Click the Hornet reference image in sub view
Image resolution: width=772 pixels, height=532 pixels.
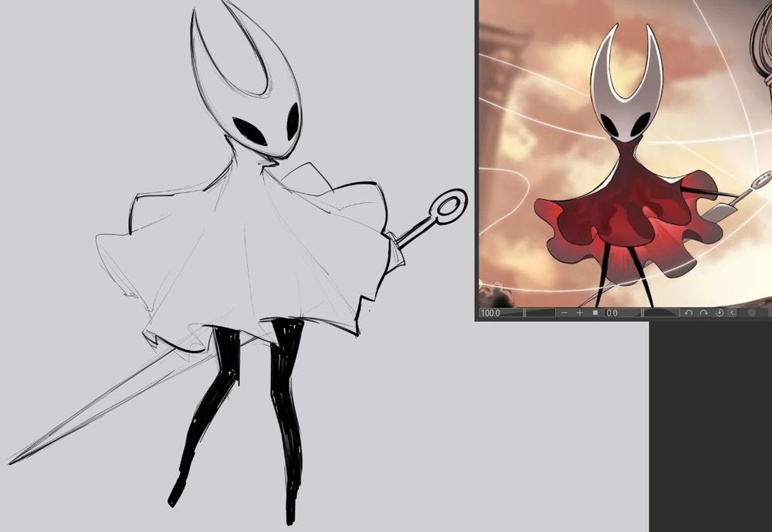[x=625, y=154]
